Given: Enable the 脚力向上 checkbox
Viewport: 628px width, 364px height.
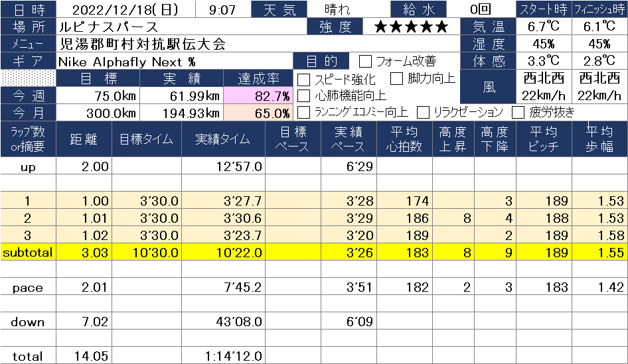Looking at the screenshot, I should click(x=397, y=79).
